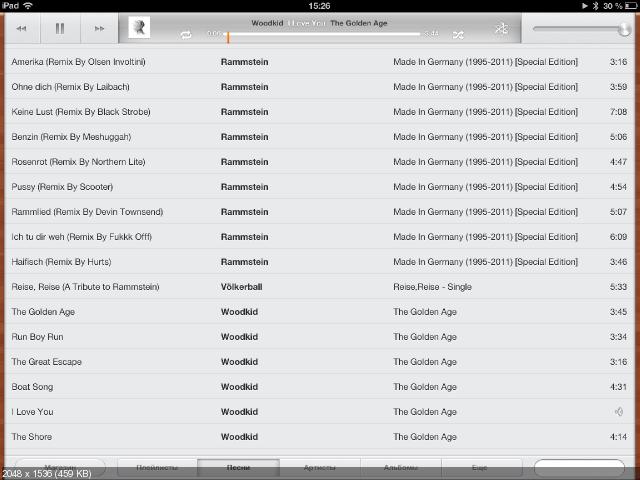The height and width of the screenshot is (480, 640).
Task: Pause the currently playing song
Action: point(60,29)
